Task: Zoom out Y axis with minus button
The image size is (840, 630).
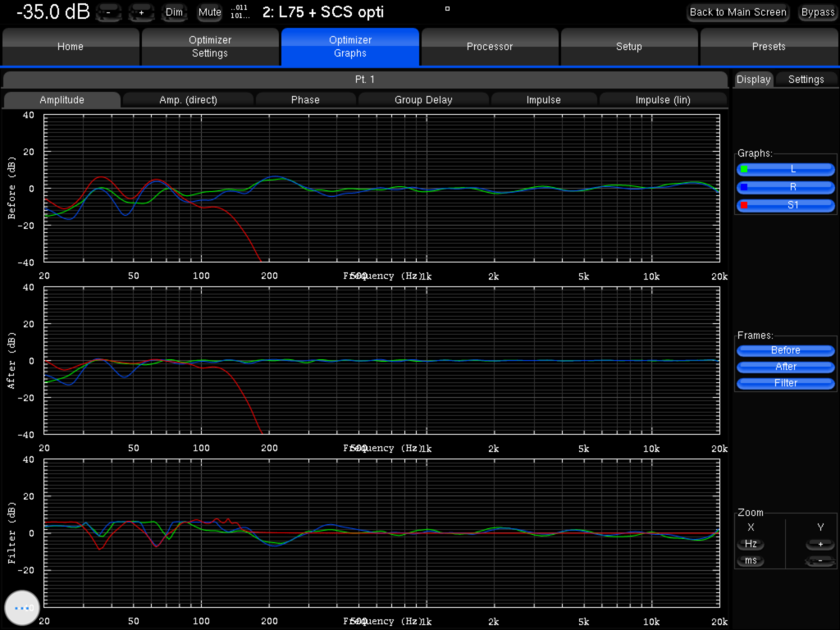Action: pos(820,561)
